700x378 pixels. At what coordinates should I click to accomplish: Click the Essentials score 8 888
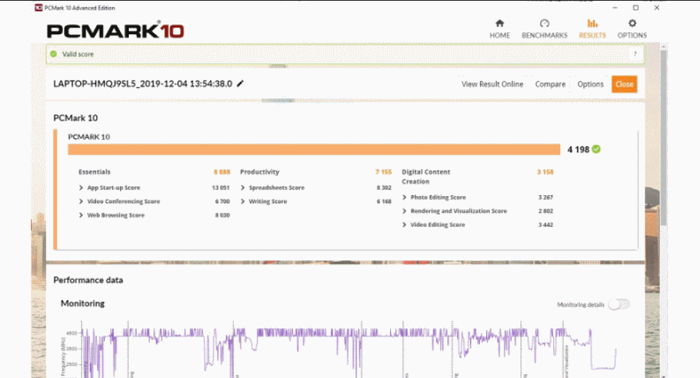coord(222,172)
